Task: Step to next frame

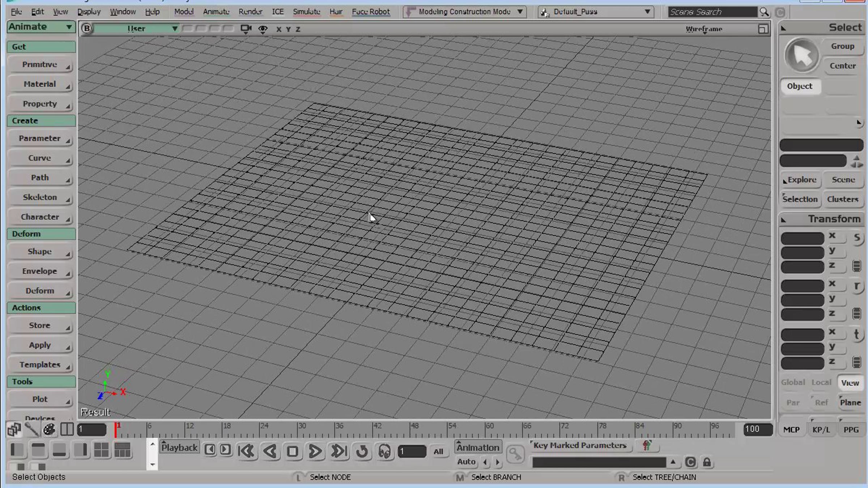Action: (225, 449)
